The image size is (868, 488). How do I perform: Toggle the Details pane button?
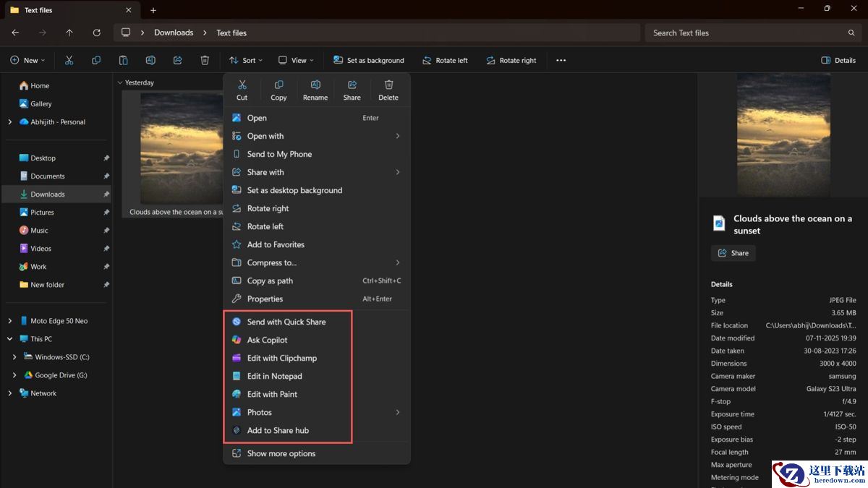pyautogui.click(x=838, y=61)
